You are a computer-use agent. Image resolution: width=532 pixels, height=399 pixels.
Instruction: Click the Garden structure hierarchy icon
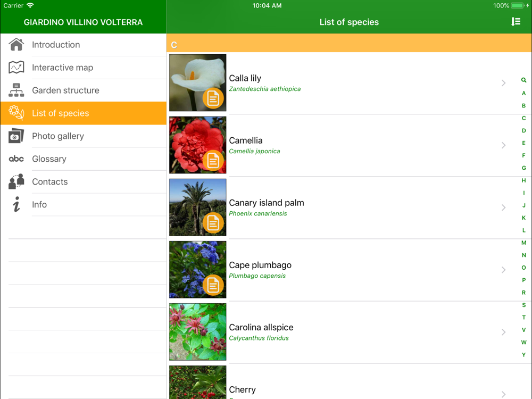[16, 90]
